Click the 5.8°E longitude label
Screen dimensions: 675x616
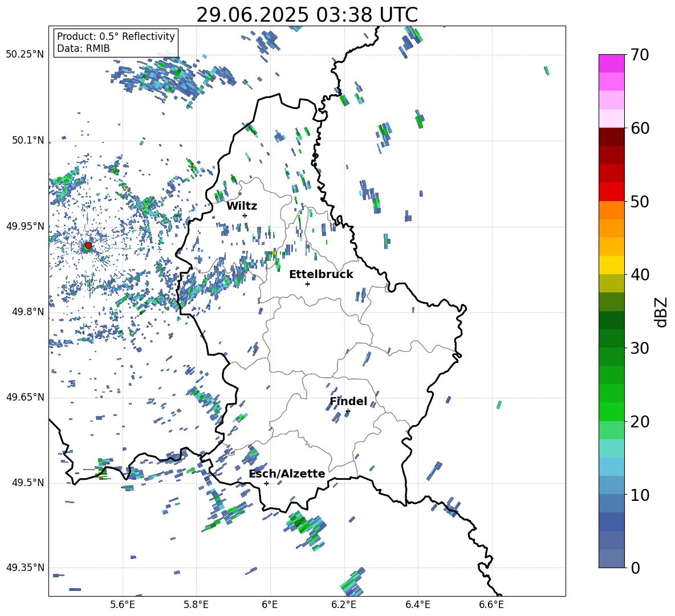pos(196,605)
